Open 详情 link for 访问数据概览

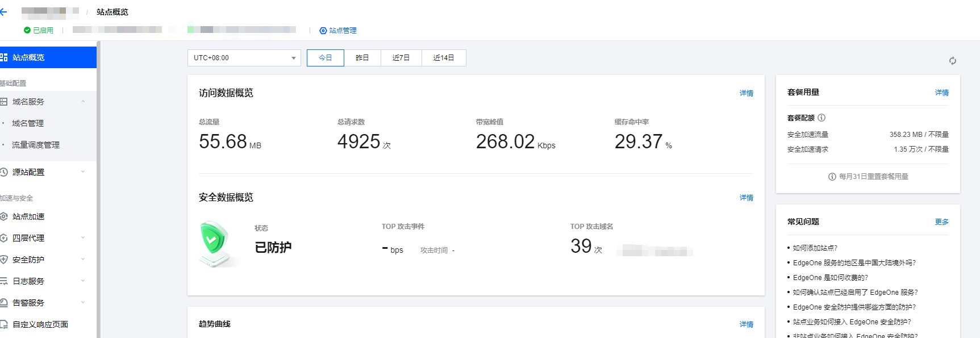tap(746, 93)
